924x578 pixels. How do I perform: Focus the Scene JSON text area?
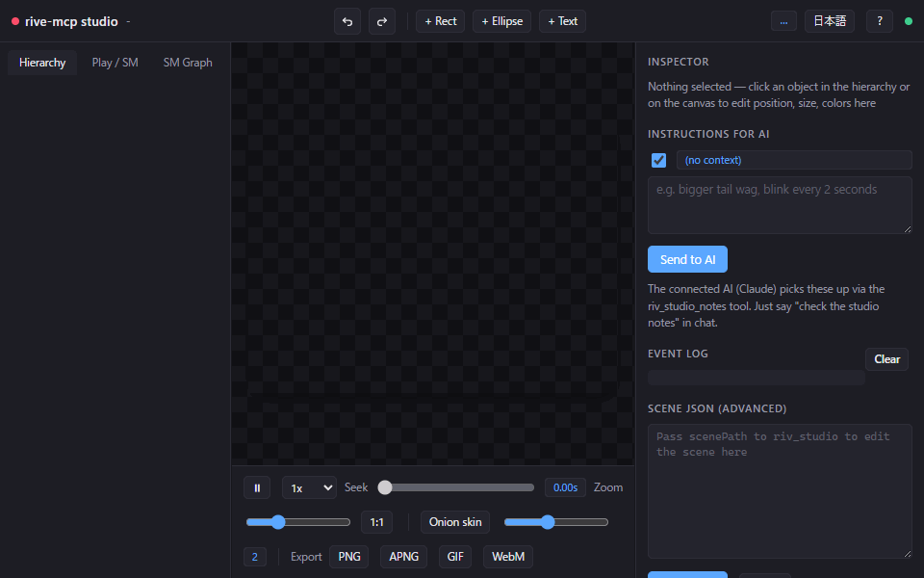(780, 490)
